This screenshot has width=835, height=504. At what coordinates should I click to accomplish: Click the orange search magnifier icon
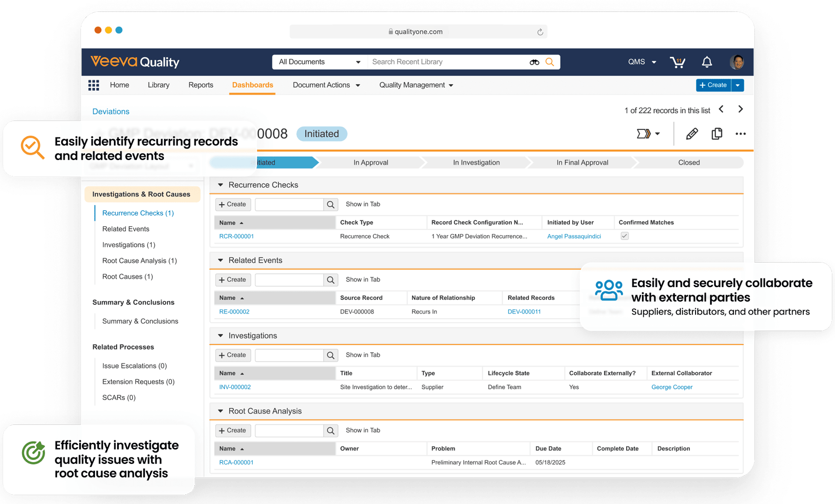[550, 62]
